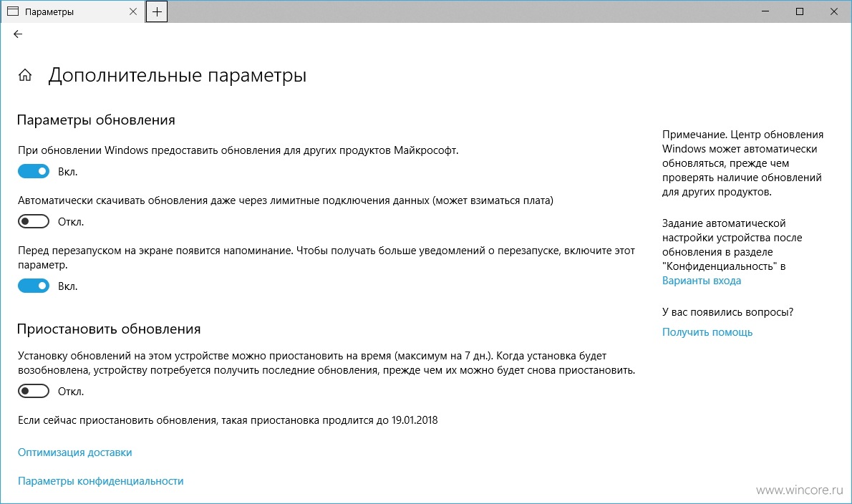Open Варианты входа link
The width and height of the screenshot is (852, 504).
point(702,281)
